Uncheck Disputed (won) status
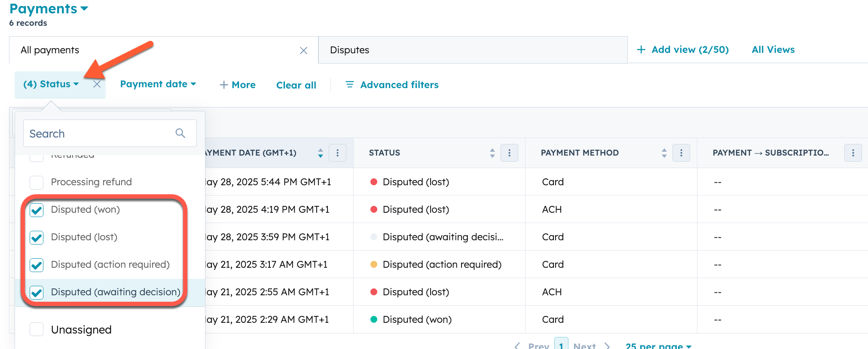Image resolution: width=868 pixels, height=349 pixels. (37, 210)
